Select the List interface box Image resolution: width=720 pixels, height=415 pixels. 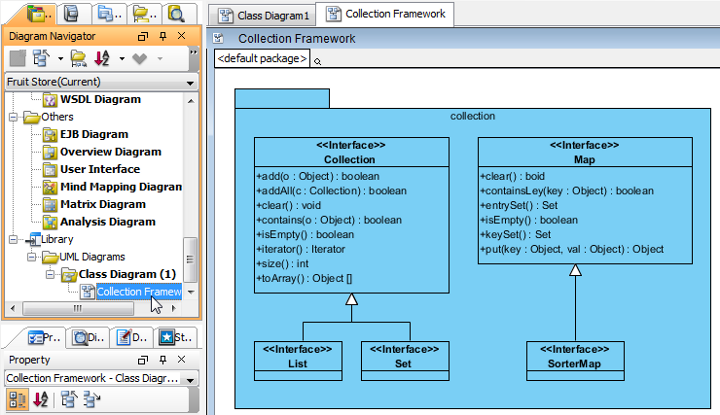tap(298, 361)
